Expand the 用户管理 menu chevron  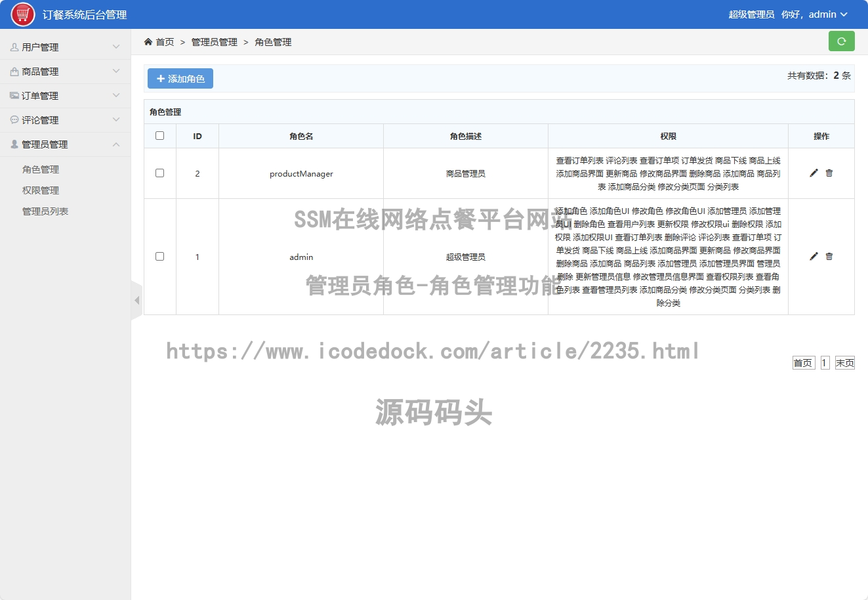click(x=116, y=47)
